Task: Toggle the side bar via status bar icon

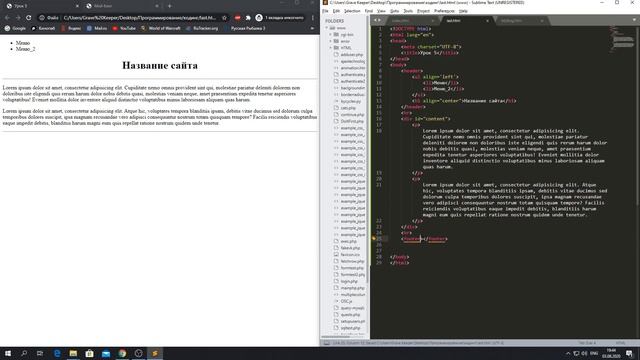Action: tap(327, 343)
